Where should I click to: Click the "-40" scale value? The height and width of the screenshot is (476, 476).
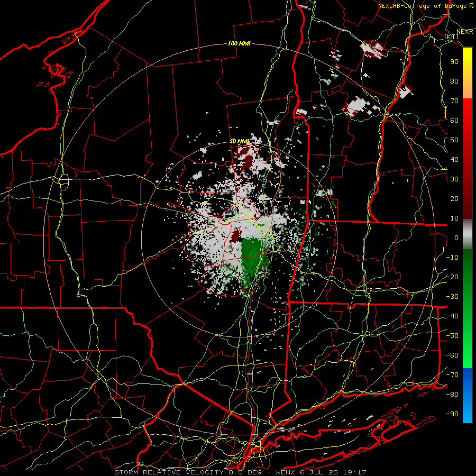452,316
